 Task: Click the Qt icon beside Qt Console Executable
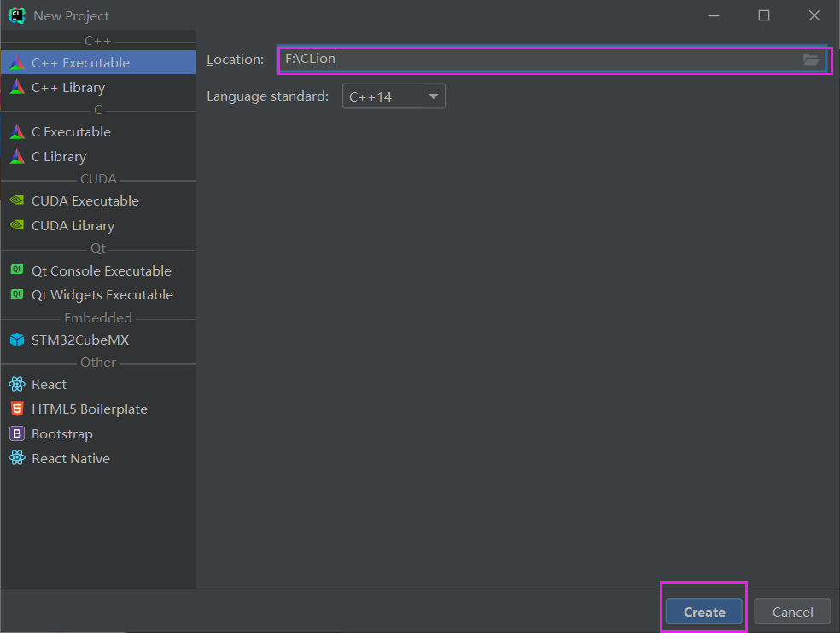(x=17, y=270)
